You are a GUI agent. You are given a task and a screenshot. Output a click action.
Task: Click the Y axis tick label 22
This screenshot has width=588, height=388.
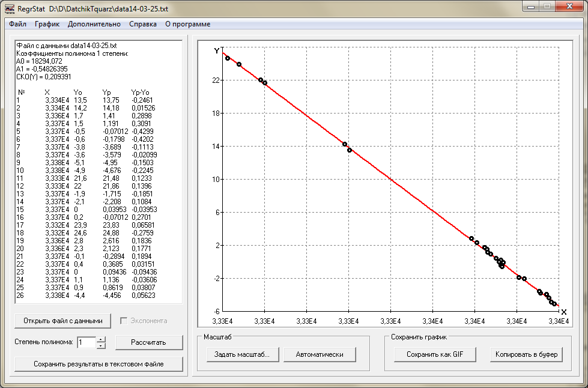pos(216,80)
